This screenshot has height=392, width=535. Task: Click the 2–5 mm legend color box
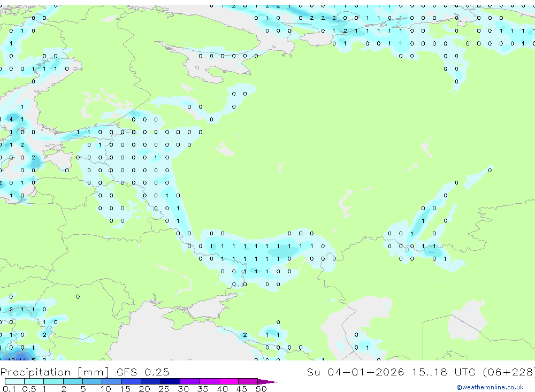coord(73,381)
